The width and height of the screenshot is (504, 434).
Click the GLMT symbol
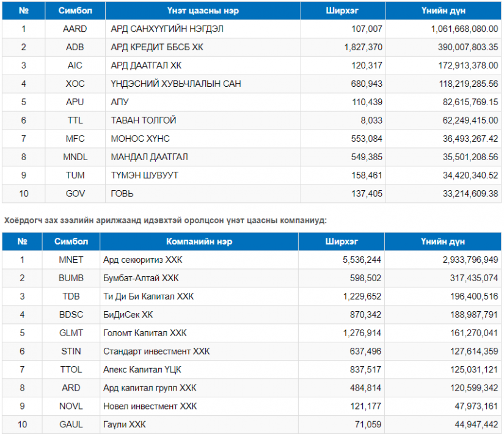(x=71, y=333)
